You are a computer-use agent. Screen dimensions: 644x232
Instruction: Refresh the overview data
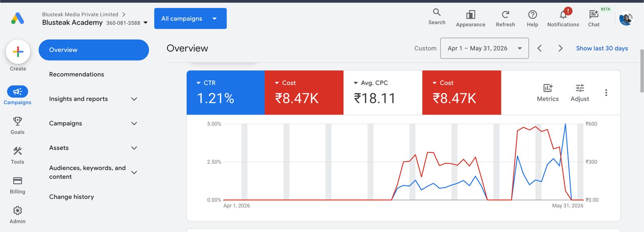coord(505,19)
